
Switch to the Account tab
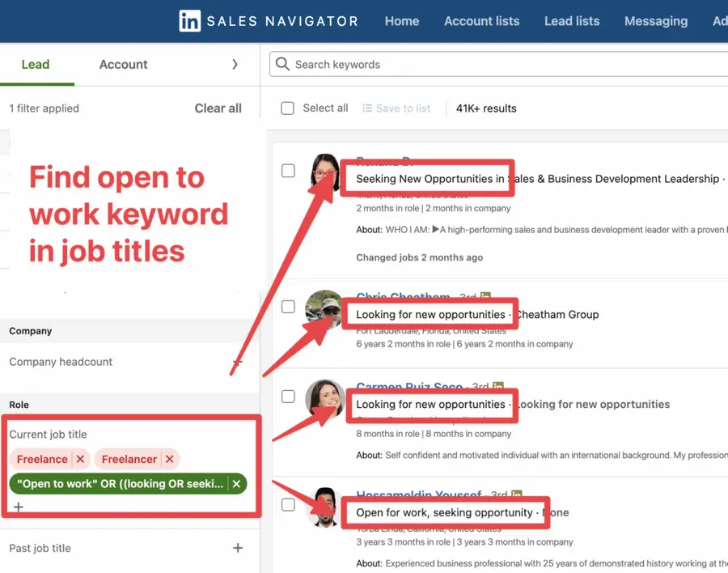[x=123, y=64]
